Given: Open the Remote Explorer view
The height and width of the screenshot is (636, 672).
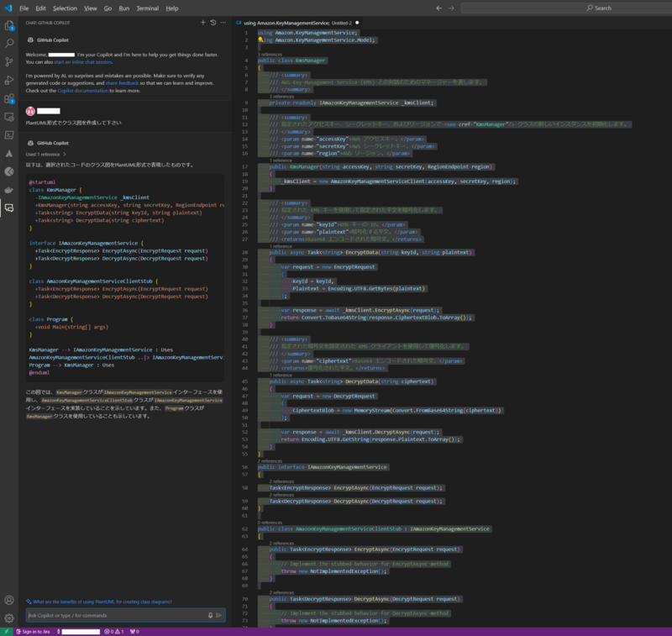Looking at the screenshot, I should 9,117.
